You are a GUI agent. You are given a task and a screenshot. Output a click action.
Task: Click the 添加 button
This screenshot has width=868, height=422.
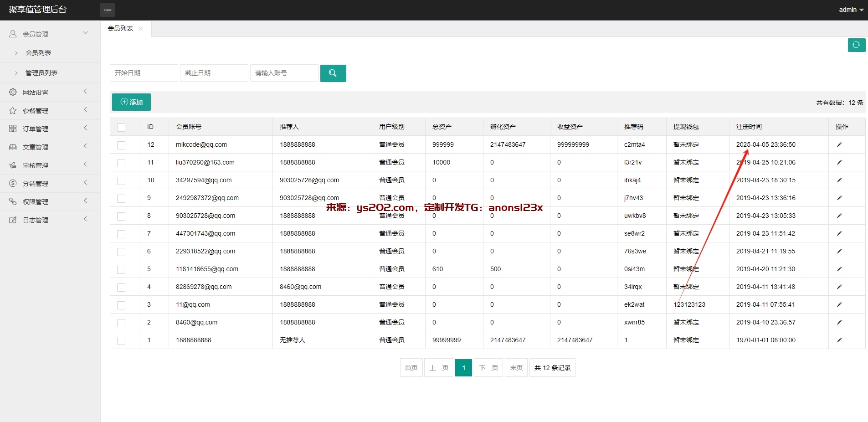[x=131, y=102]
